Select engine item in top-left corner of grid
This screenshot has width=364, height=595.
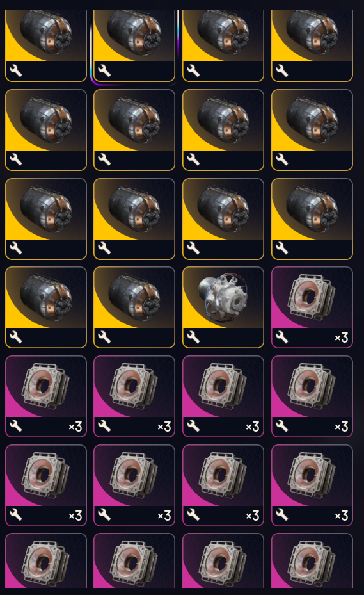(46, 46)
